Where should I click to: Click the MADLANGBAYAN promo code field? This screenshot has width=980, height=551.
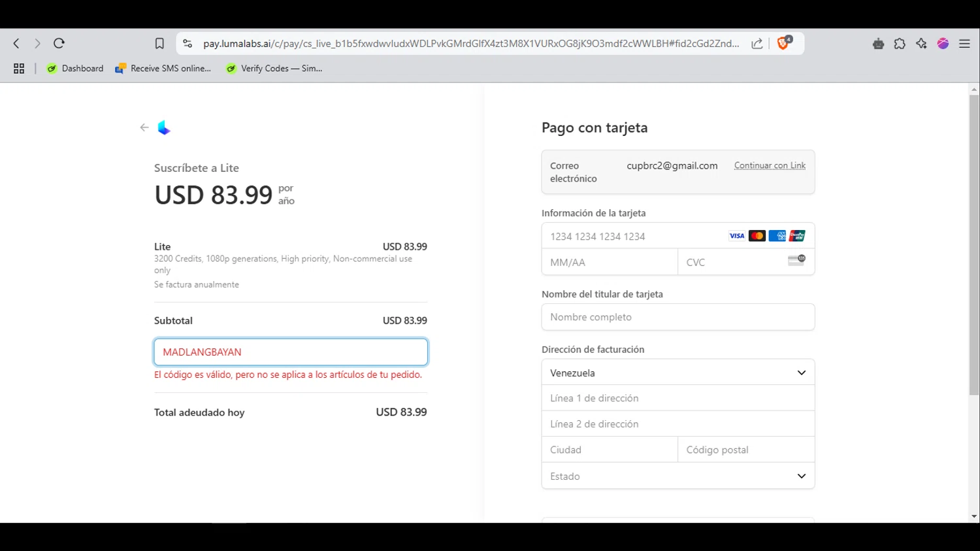(291, 352)
